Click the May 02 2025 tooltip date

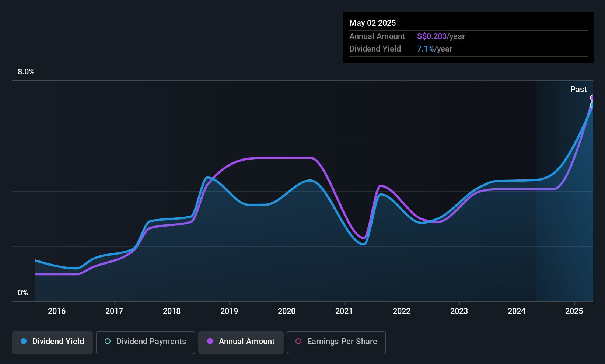(373, 23)
